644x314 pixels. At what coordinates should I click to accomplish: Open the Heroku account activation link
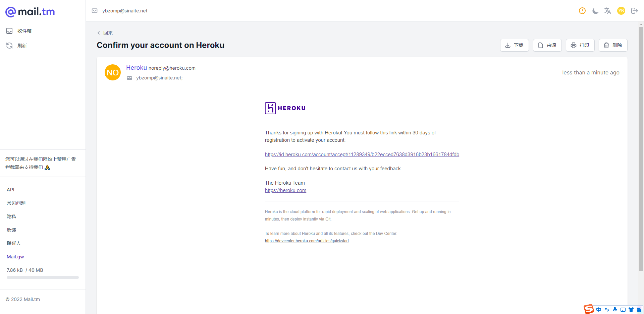tap(362, 154)
